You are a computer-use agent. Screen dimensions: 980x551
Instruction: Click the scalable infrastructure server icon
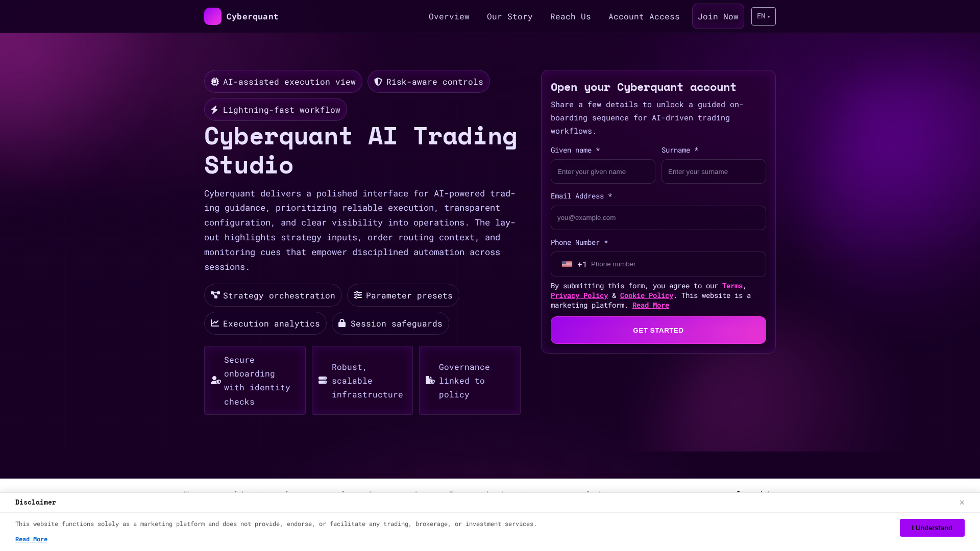[x=323, y=380]
